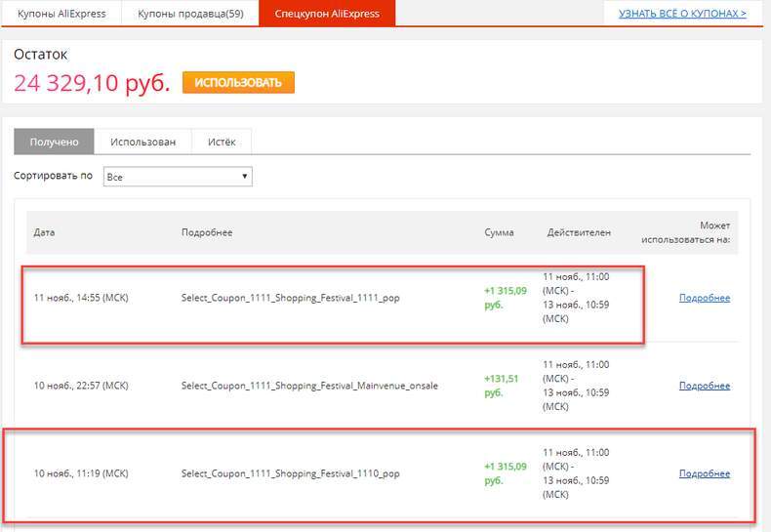Image resolution: width=771 pixels, height=532 pixels.
Task: Open Подробнее link for 11 нояб. 14:55 coupon
Action: click(x=704, y=298)
